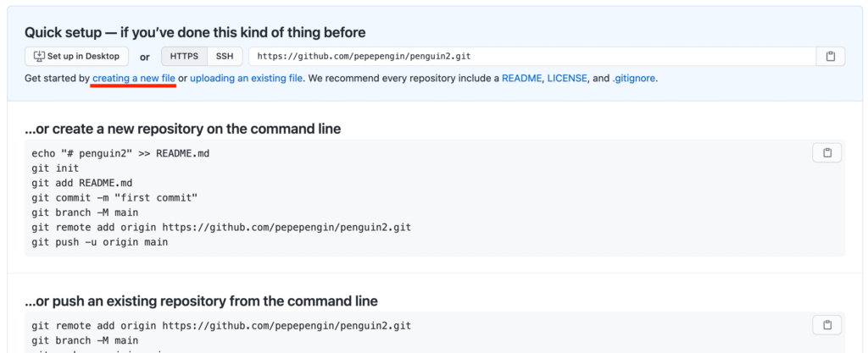Screen dimensions: 868x353
Task: Follow the README link
Action: click(521, 79)
